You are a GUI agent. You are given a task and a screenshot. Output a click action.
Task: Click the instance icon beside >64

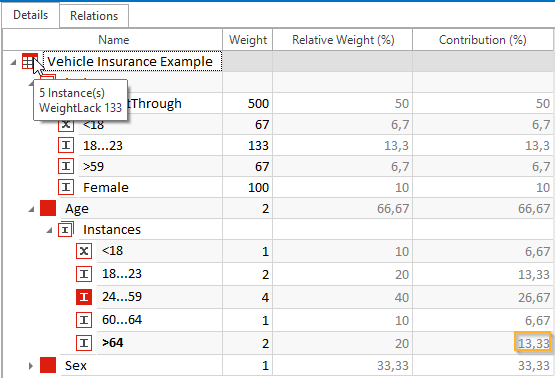coord(84,343)
